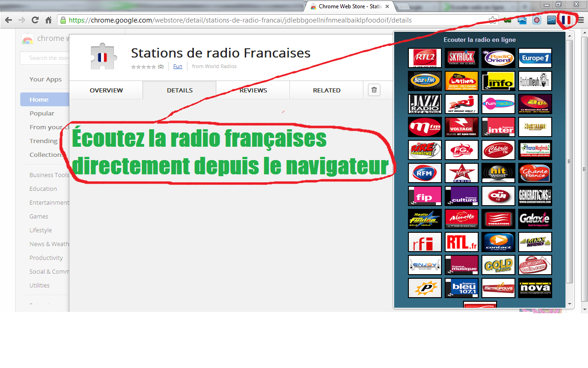
Task: Play the NRJ station
Action: click(x=462, y=104)
